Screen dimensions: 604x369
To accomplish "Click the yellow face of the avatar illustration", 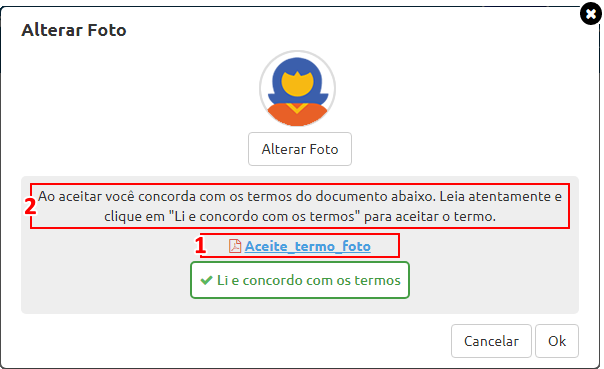I will click(297, 84).
